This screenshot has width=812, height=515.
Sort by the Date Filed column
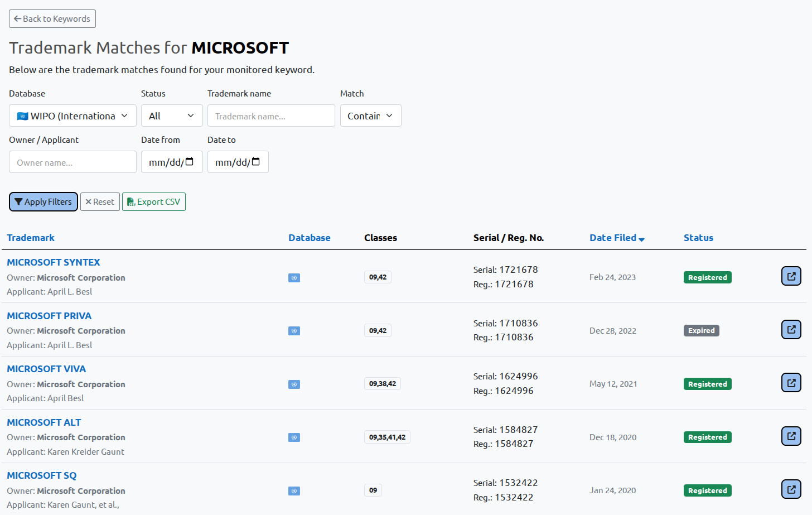point(612,237)
